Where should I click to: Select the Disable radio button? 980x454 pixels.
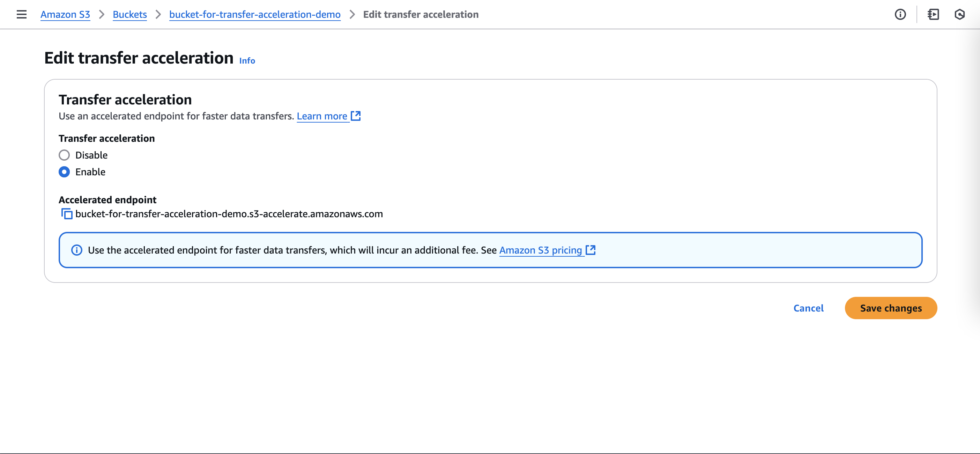64,155
